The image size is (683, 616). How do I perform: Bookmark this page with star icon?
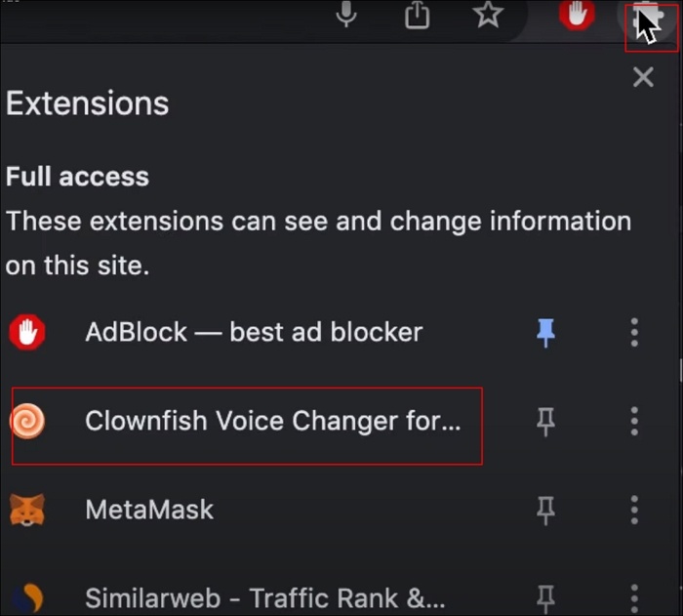(x=488, y=15)
